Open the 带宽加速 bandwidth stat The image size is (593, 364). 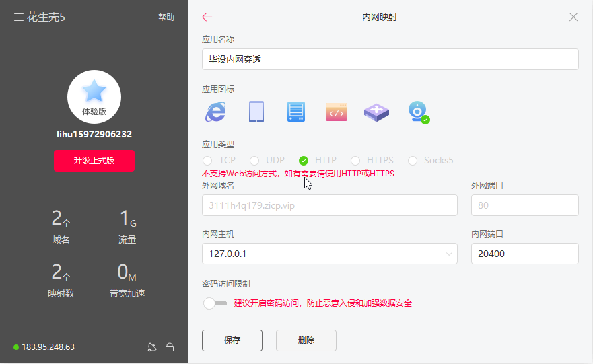[x=127, y=281]
